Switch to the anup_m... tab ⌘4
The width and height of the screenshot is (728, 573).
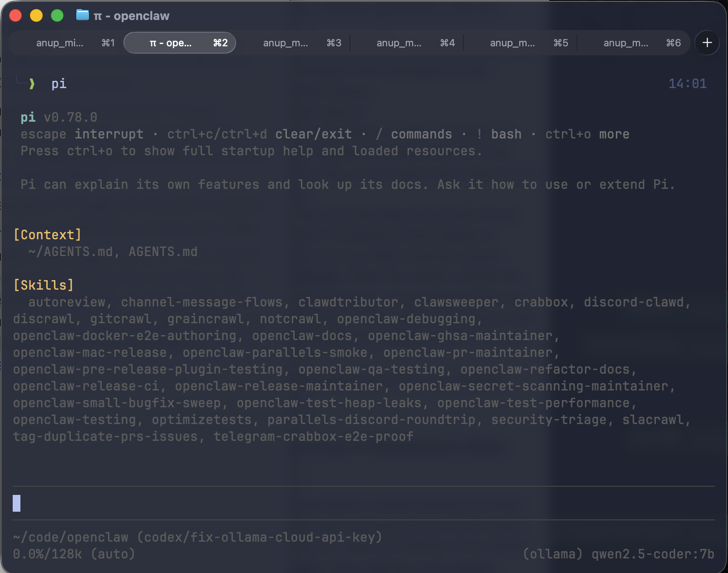pos(407,43)
